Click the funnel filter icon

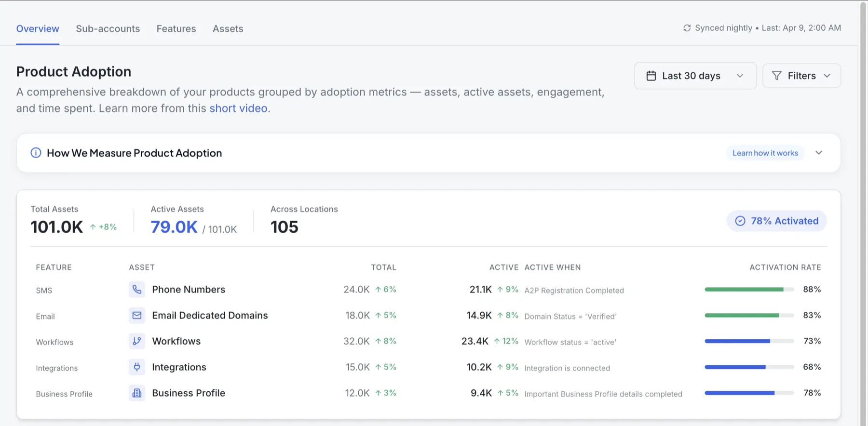(x=776, y=76)
